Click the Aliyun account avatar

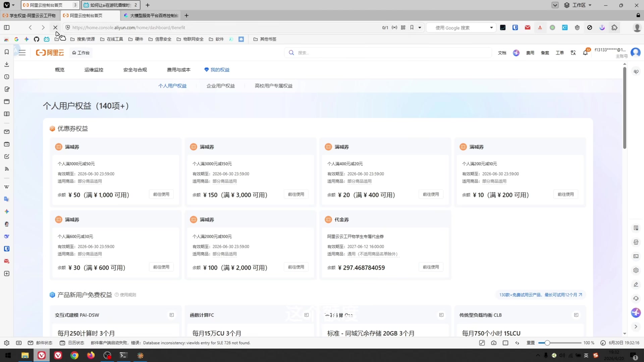(x=636, y=53)
